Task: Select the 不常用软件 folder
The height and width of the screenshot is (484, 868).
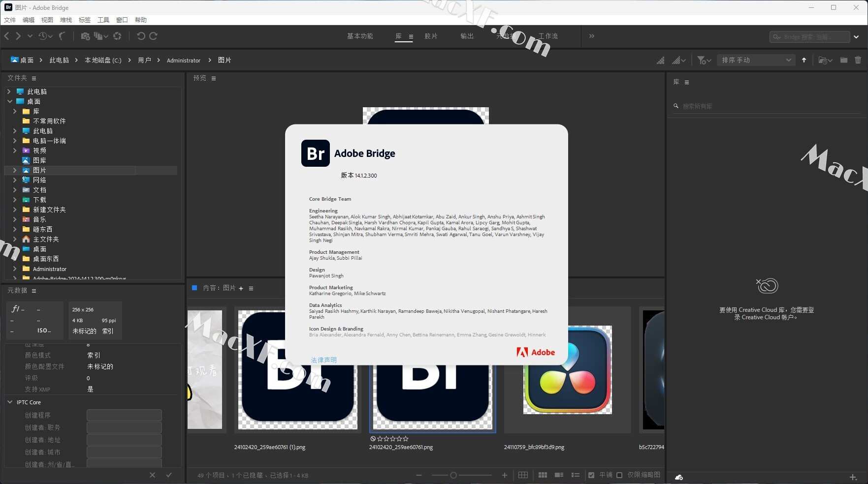Action: [x=49, y=121]
